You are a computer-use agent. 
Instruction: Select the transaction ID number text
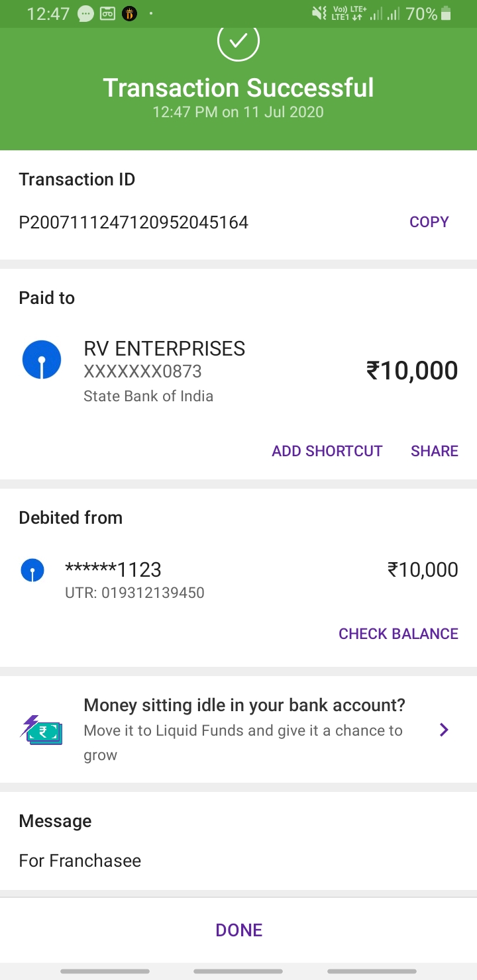134,222
